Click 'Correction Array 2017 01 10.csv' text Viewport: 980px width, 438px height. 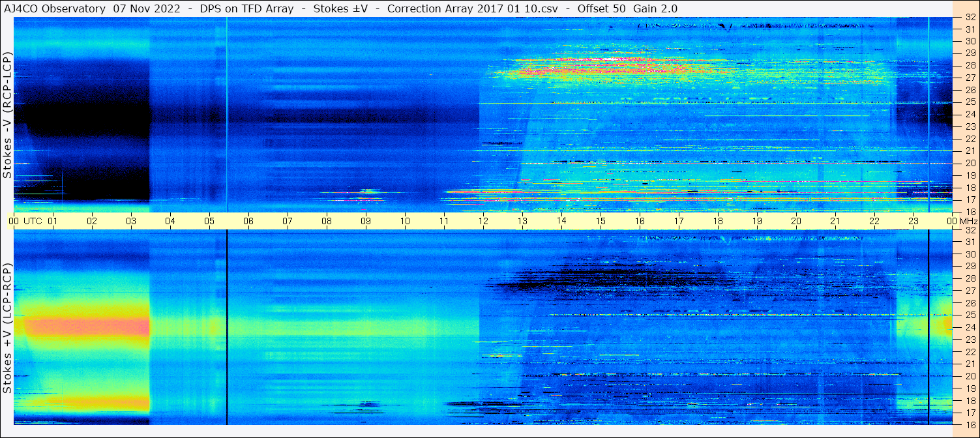472,8
